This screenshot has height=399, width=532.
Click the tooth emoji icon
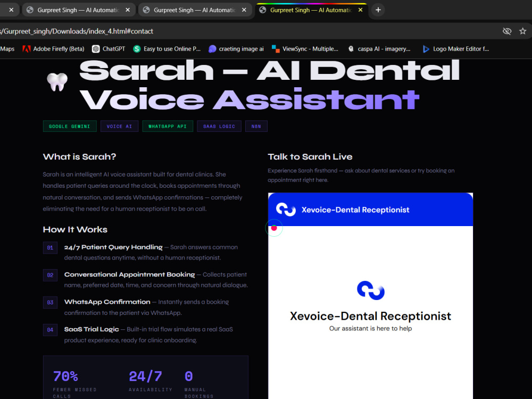coord(57,81)
